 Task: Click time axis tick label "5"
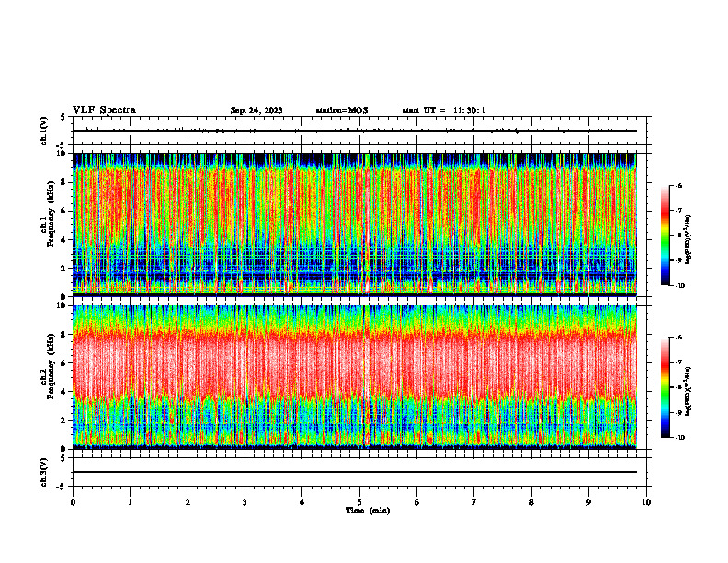tap(359, 502)
